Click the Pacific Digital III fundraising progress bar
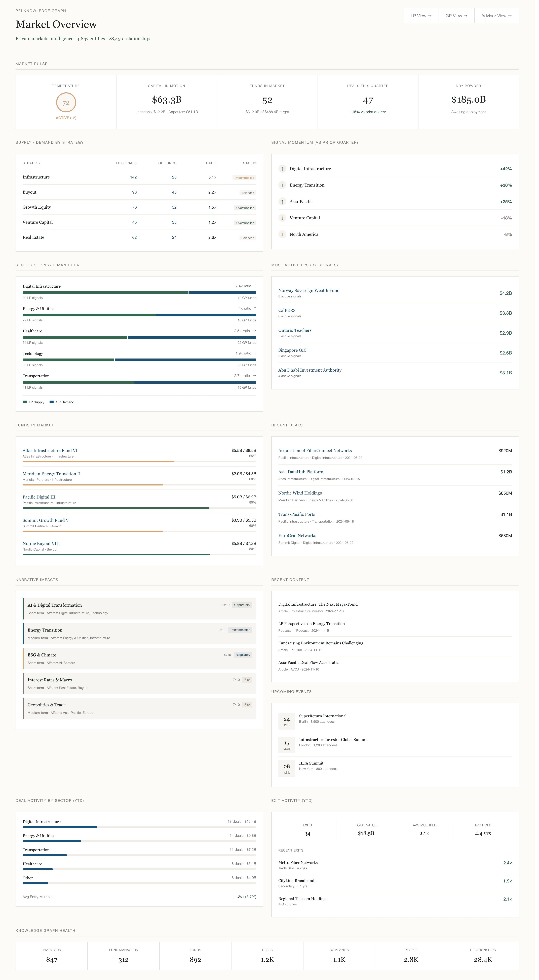 point(139,508)
